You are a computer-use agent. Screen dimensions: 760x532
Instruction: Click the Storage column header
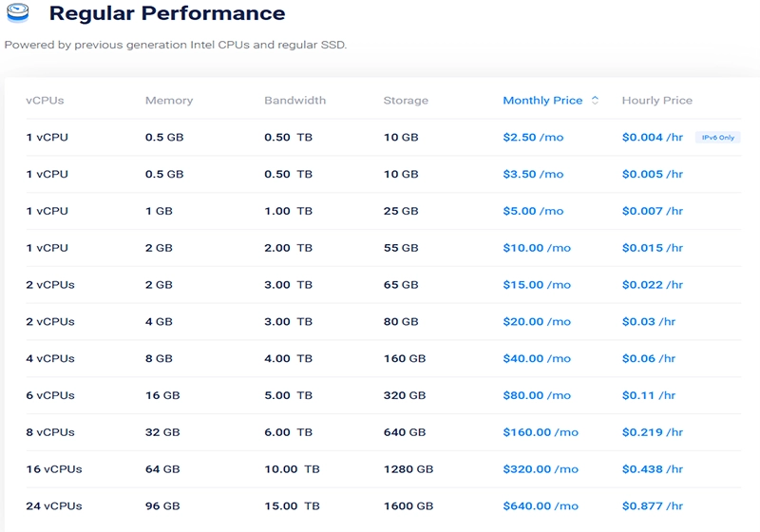[406, 100]
